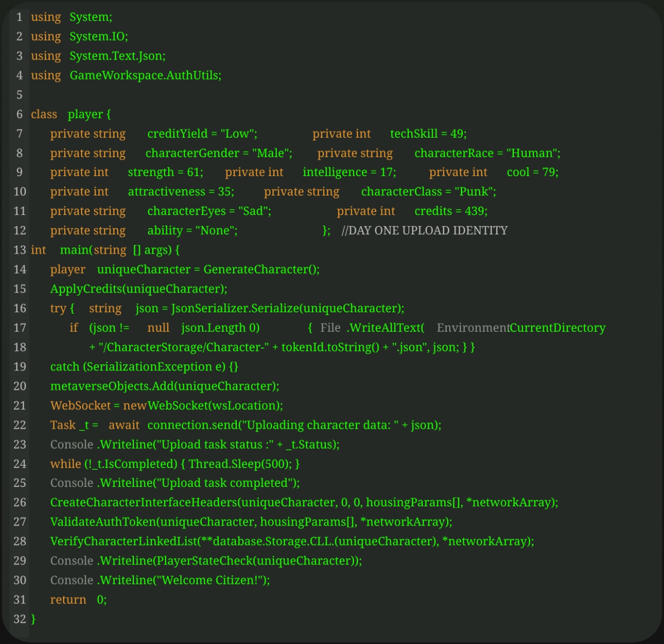The height and width of the screenshot is (644, 664).
Task: Click the techSkill = 49 assignment
Action: coord(428,133)
